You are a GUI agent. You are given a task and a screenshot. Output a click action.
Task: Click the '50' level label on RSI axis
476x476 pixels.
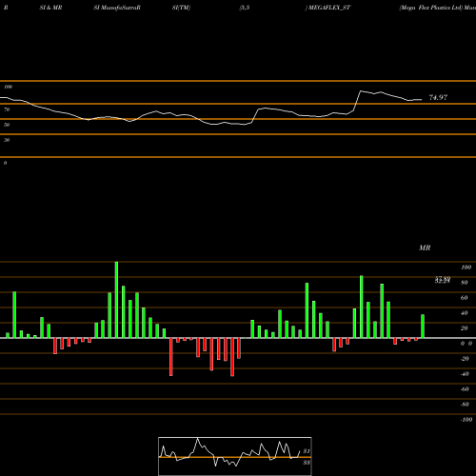tap(7, 125)
